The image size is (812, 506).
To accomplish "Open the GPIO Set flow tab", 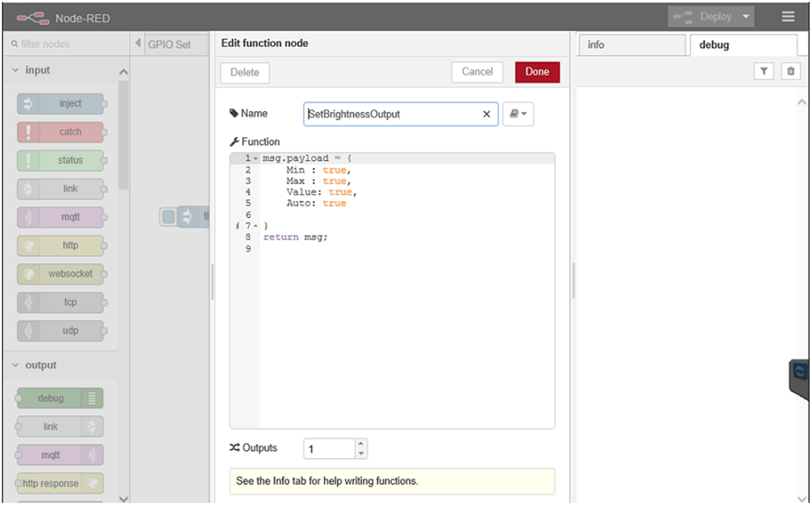I will pos(170,44).
